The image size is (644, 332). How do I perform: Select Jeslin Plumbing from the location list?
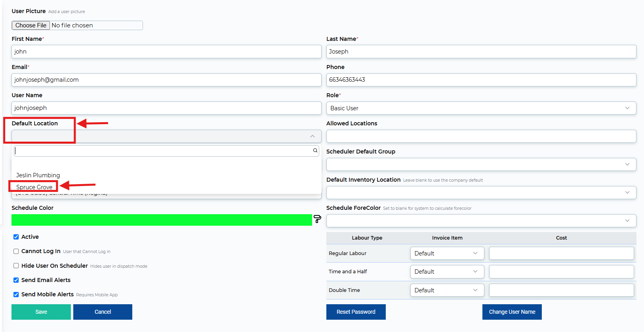(38, 175)
